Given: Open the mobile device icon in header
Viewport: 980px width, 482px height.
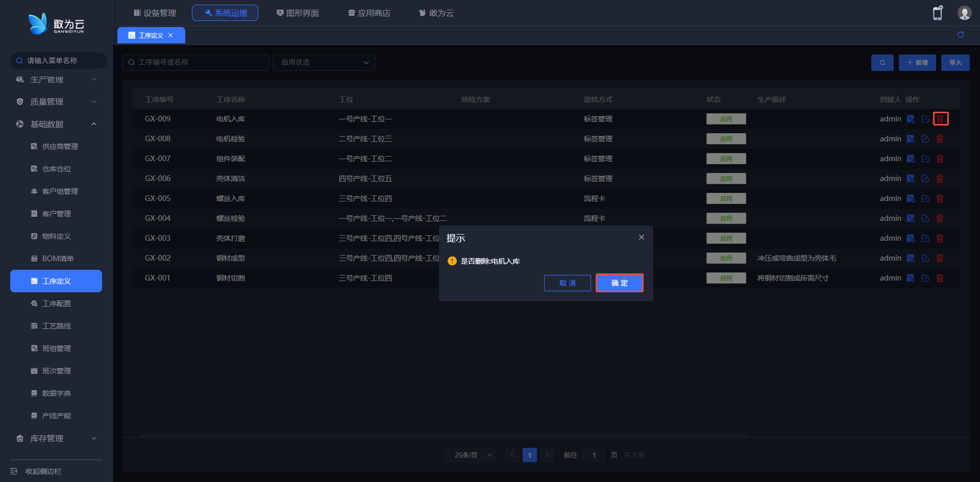Looking at the screenshot, I should 938,13.
